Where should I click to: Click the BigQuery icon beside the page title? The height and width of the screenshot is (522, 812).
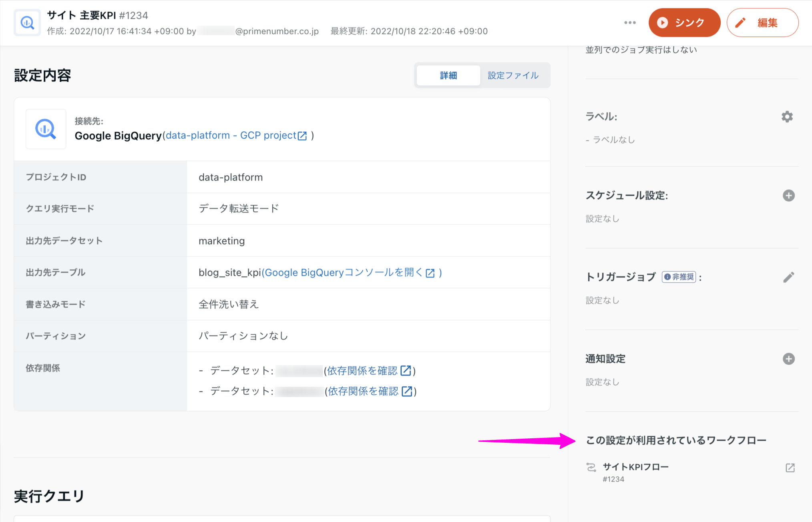click(27, 23)
